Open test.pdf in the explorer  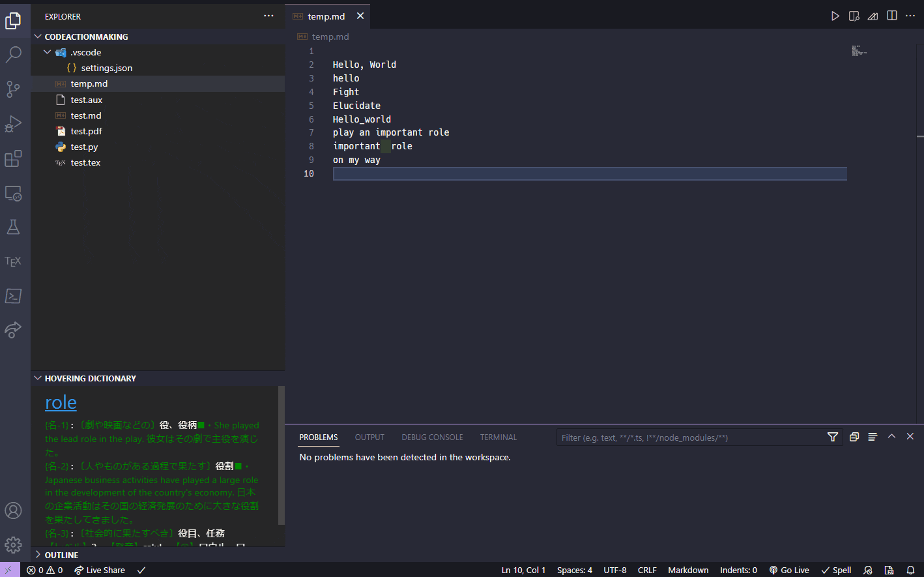pos(158,131)
